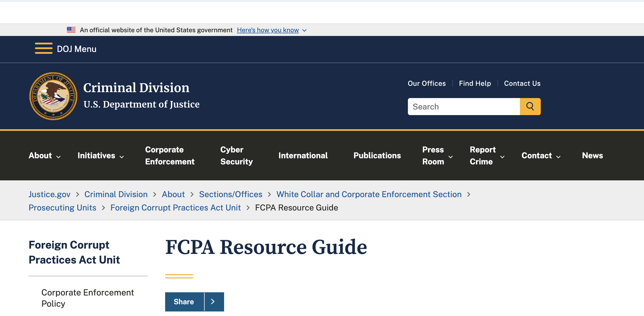The width and height of the screenshot is (644, 316).
Task: Follow the Justice.gov breadcrumb link
Action: [50, 194]
